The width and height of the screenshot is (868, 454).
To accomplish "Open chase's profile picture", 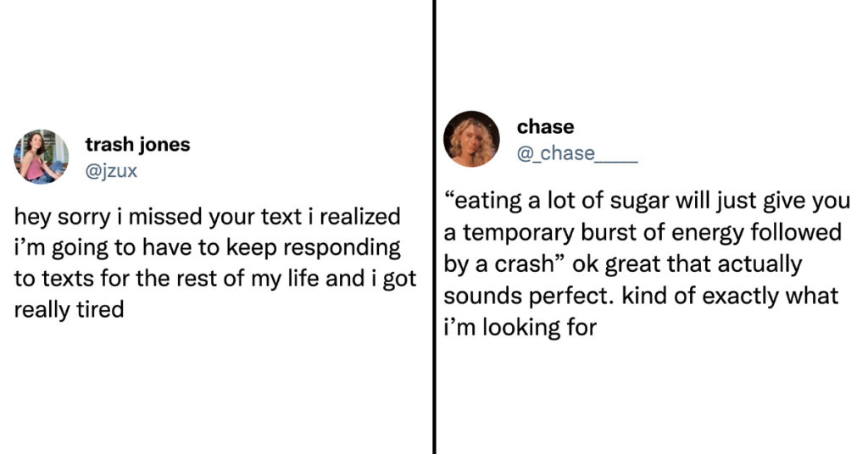I will [471, 139].
